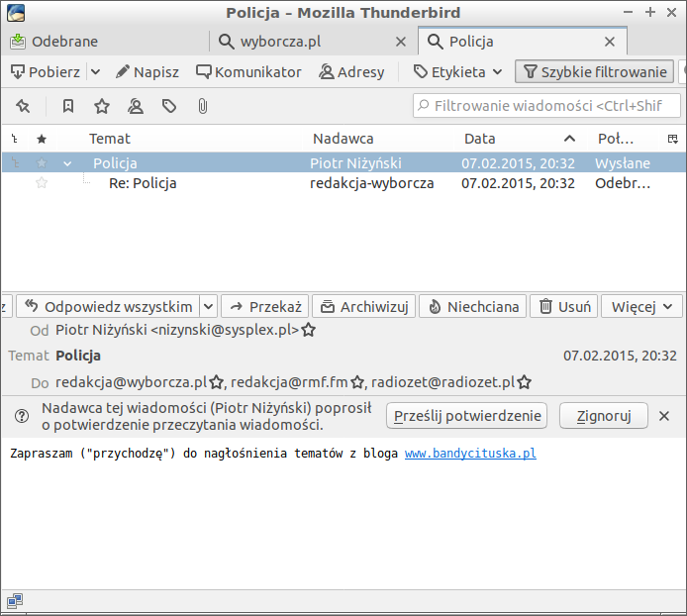This screenshot has height=616, width=687.
Task: Click thread icon on Policja row
Action: (x=15, y=163)
